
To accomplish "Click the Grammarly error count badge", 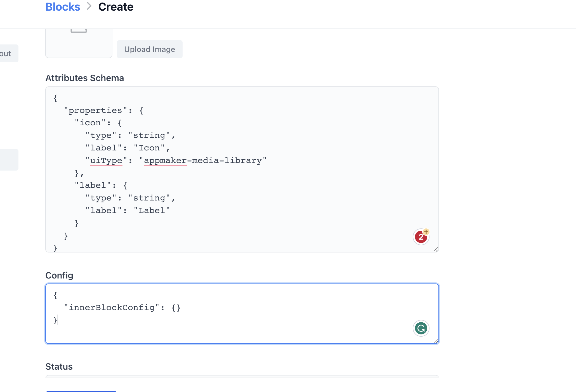I will [x=420, y=237].
